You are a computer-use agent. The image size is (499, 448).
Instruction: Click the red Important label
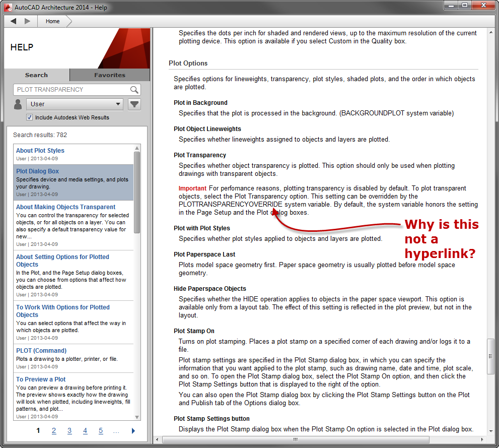coord(192,188)
